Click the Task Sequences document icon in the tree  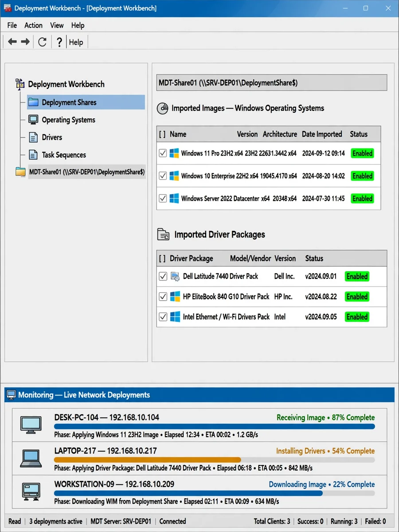coord(33,155)
